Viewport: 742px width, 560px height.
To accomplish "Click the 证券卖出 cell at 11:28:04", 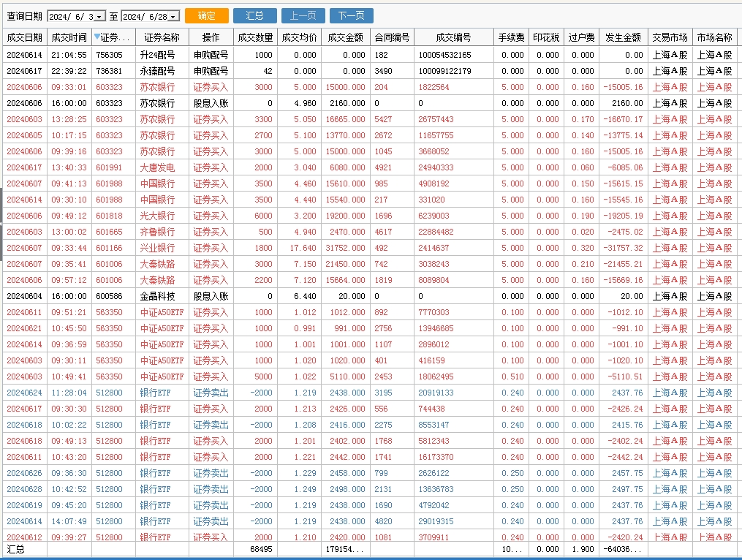I will point(211,393).
